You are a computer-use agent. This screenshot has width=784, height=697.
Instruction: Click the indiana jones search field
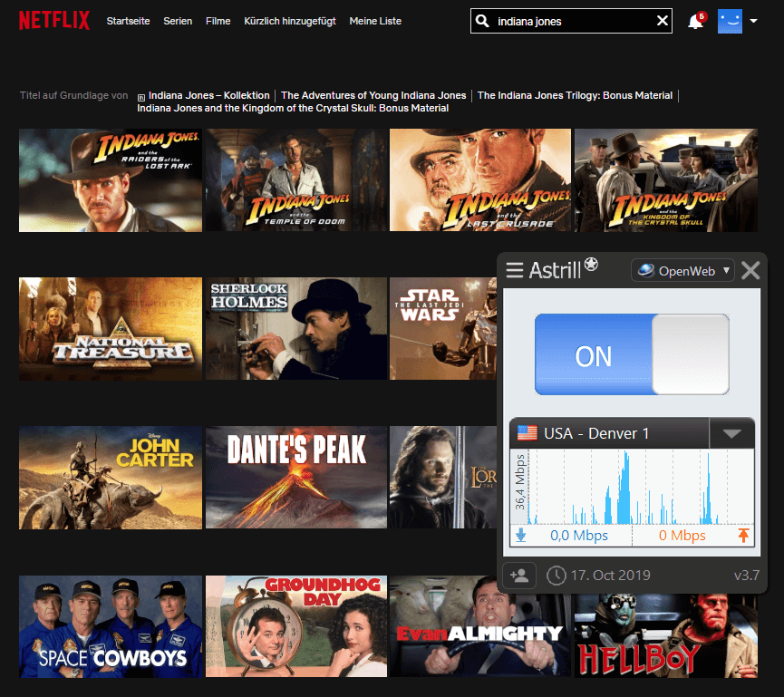click(571, 21)
